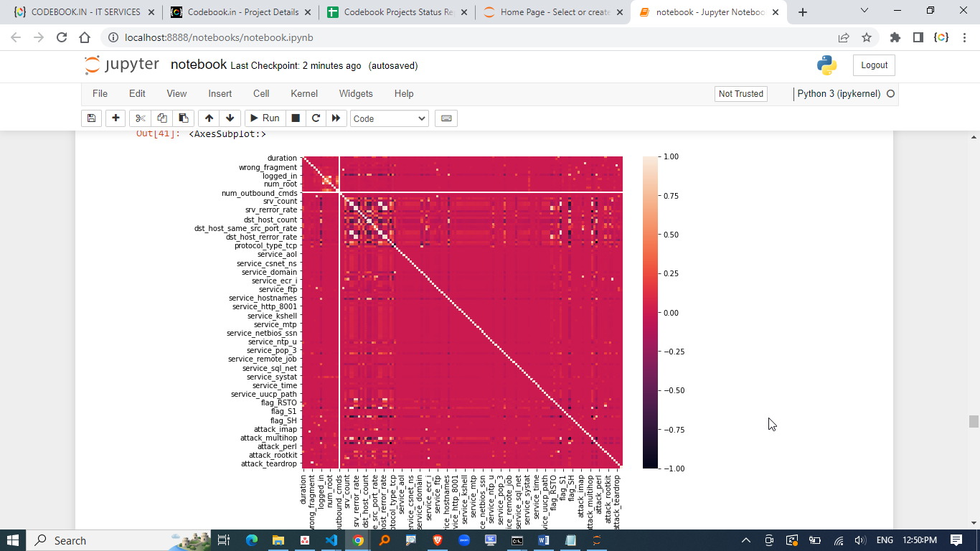Toggle the browser side panel
The height and width of the screenshot is (551, 980).
918,37
